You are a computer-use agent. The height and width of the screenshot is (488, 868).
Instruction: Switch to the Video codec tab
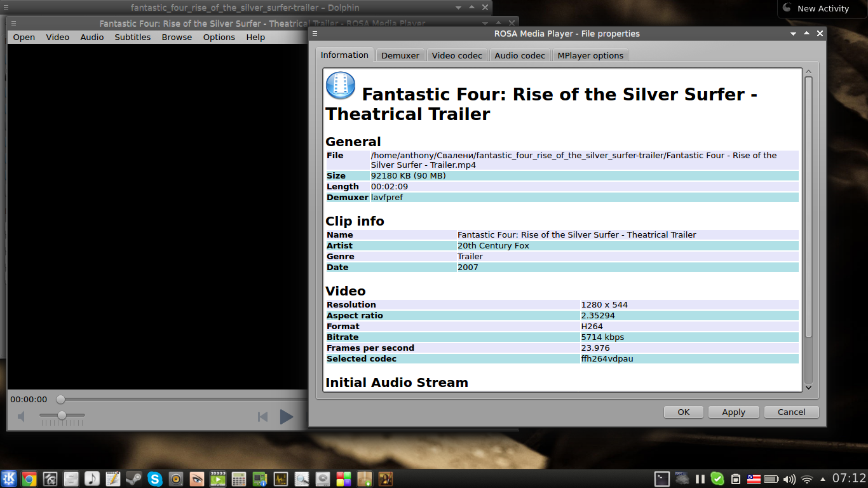(457, 55)
